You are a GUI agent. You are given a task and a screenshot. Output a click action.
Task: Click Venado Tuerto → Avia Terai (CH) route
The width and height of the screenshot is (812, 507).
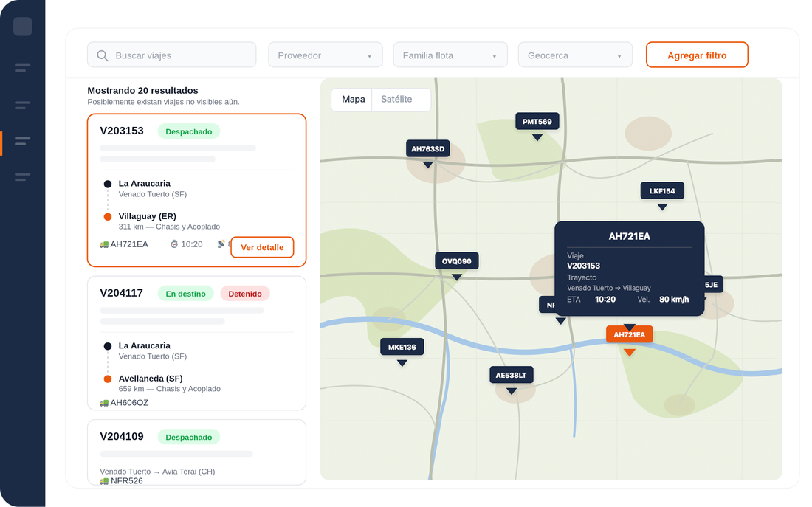point(157,472)
